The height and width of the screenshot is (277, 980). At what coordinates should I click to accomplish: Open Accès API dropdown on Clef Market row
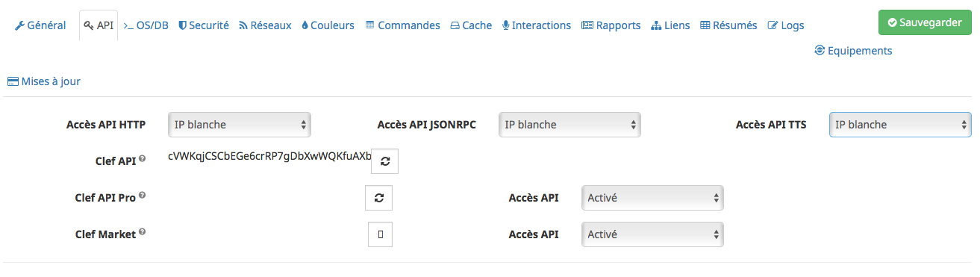pos(652,234)
